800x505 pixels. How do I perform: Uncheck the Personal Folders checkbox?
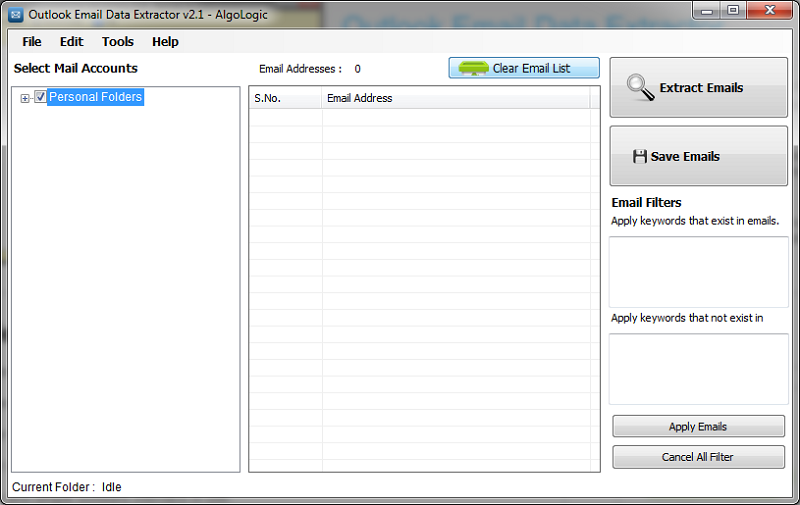click(x=41, y=97)
